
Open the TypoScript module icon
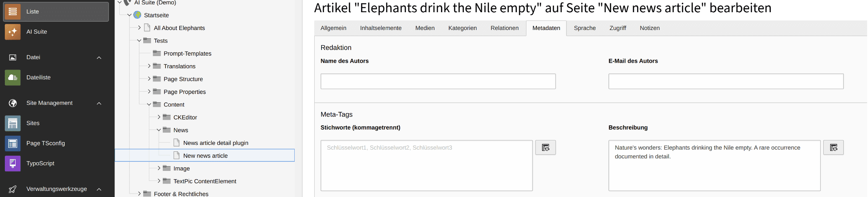[x=13, y=164]
